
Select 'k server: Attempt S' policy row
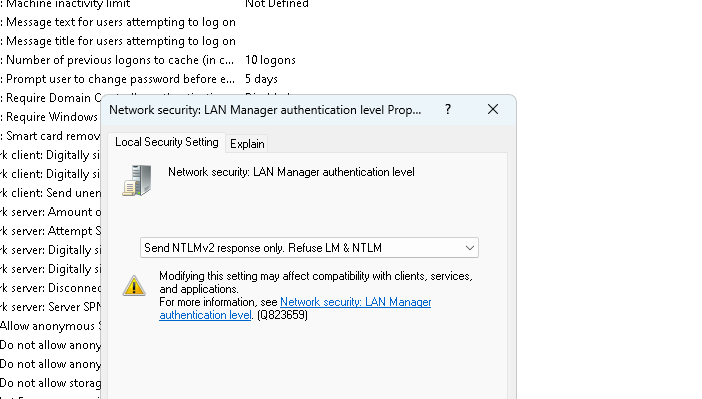coord(51,231)
